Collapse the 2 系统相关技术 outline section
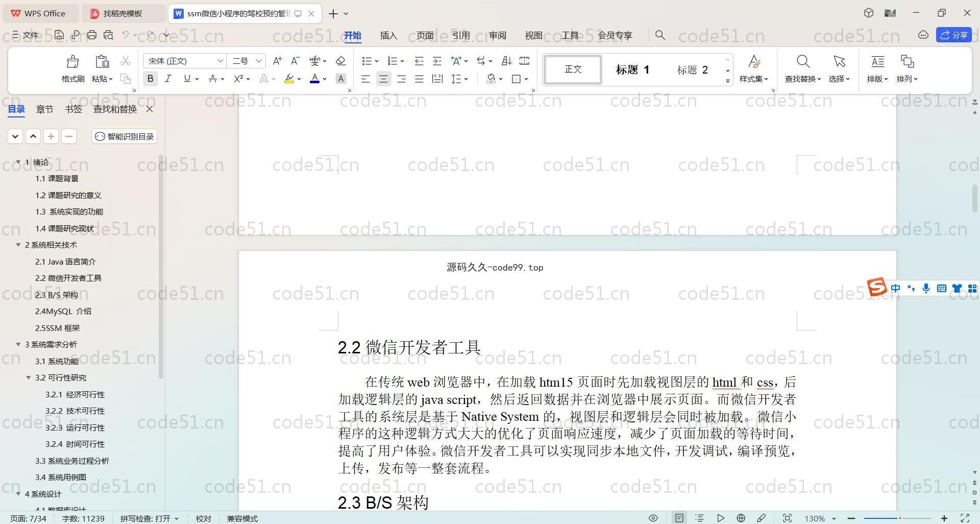The height and width of the screenshot is (524, 980). pos(18,245)
